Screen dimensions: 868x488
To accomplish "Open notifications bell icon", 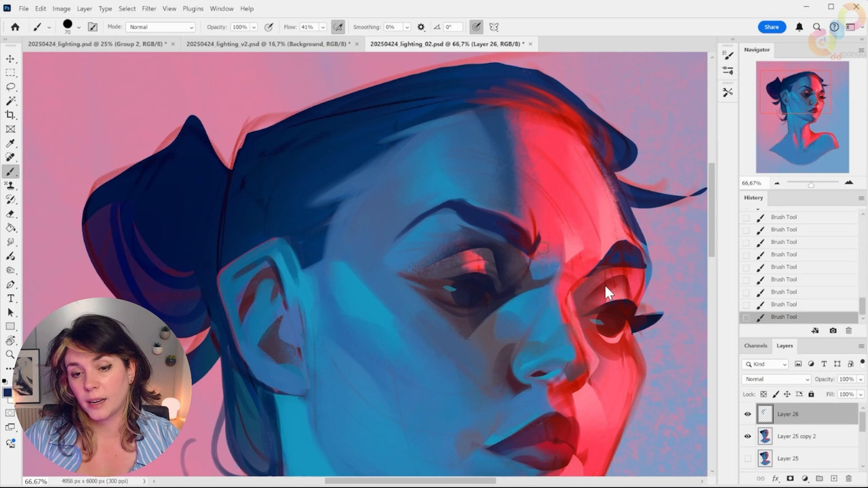I will click(800, 27).
